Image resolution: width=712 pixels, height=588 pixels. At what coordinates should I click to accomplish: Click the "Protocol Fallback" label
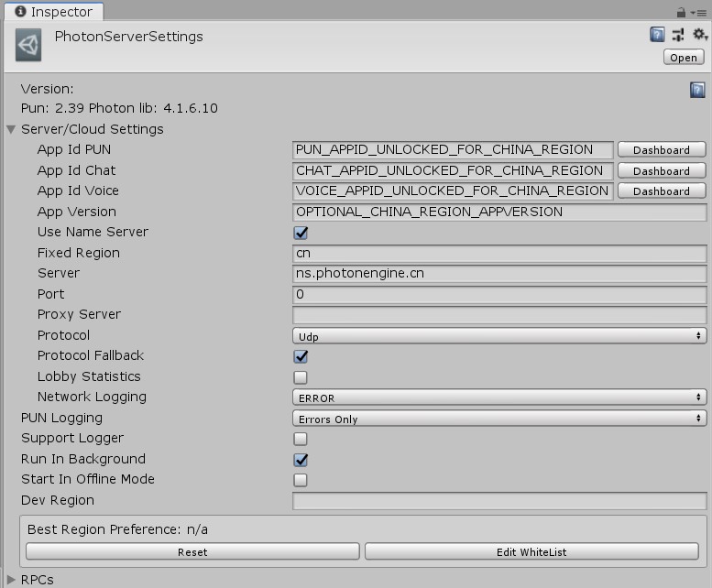tap(91, 355)
